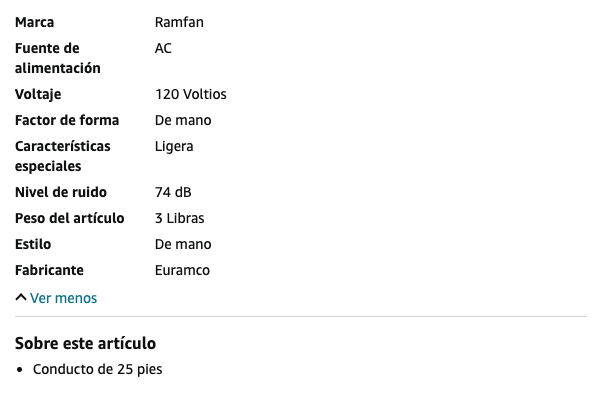This screenshot has width=604, height=397.
Task: Select the 3 Libras value
Action: [x=180, y=218]
